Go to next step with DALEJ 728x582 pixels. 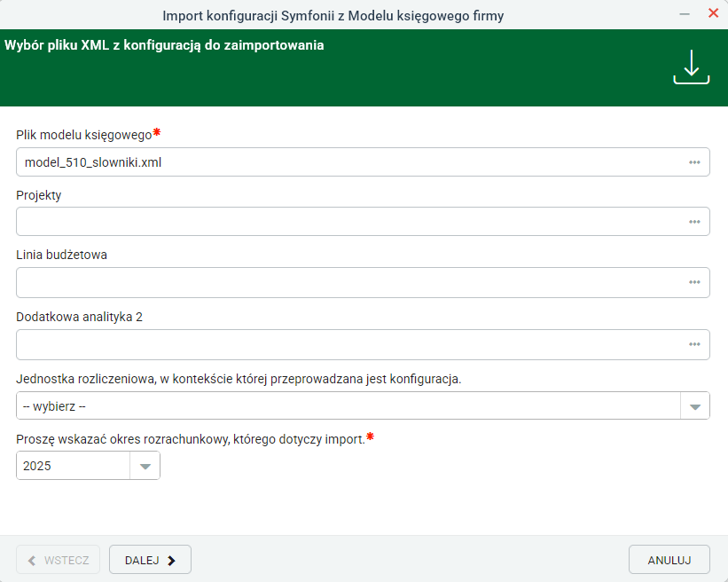[150, 560]
